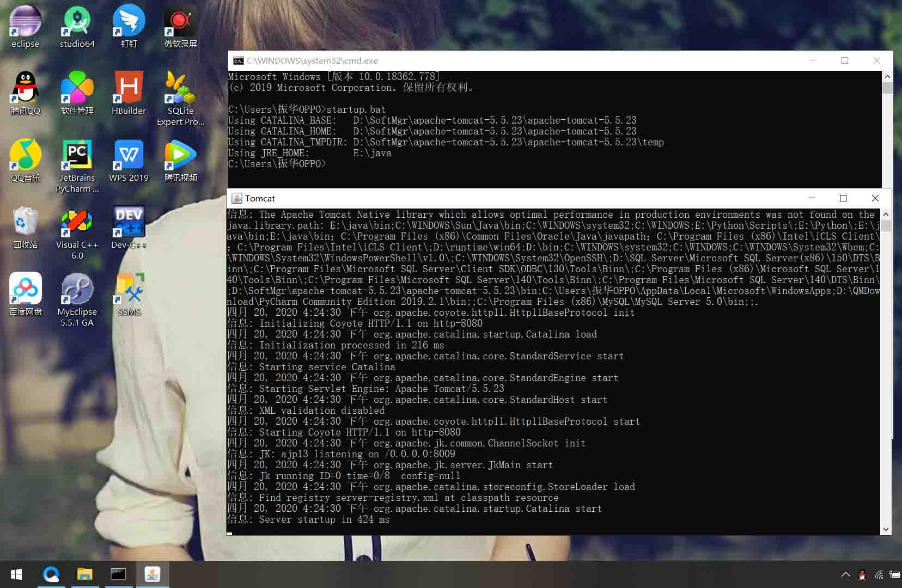Close the Tomcat window
The width and height of the screenshot is (902, 588).
tap(875, 198)
